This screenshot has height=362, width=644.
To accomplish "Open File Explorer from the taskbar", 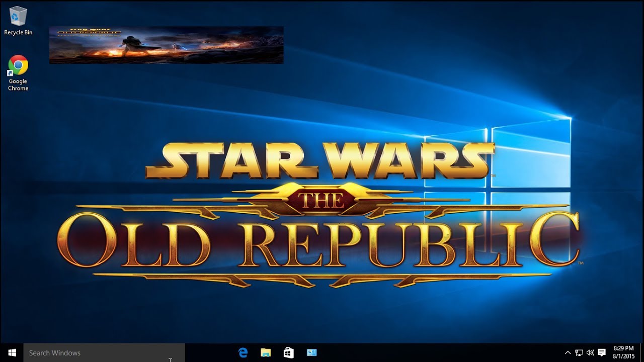I will click(266, 352).
